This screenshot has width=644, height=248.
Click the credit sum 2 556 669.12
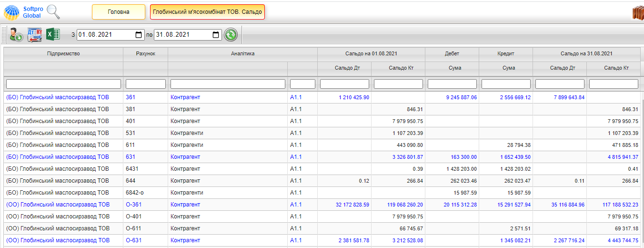pyautogui.click(x=515, y=97)
